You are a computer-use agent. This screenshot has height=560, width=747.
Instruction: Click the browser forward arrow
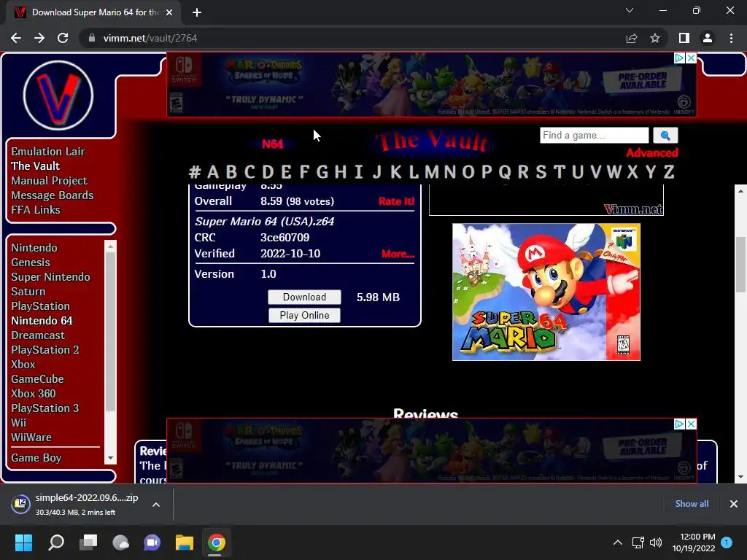click(39, 38)
